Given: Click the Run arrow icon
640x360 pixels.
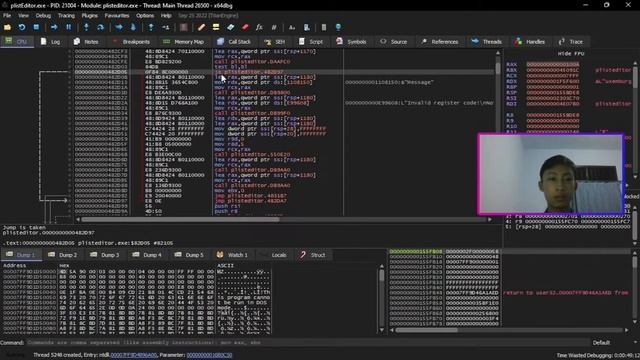Looking at the screenshot, I should (54, 27).
